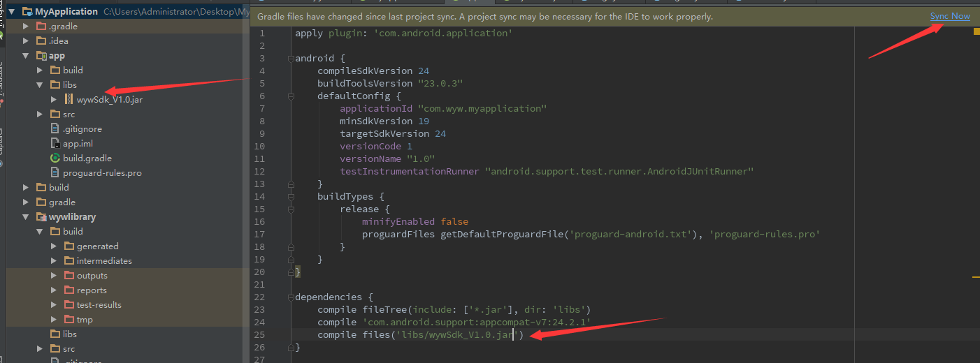Click the compile files wywSdk_V1.0.jar line
The image size is (980, 363).
click(x=420, y=335)
